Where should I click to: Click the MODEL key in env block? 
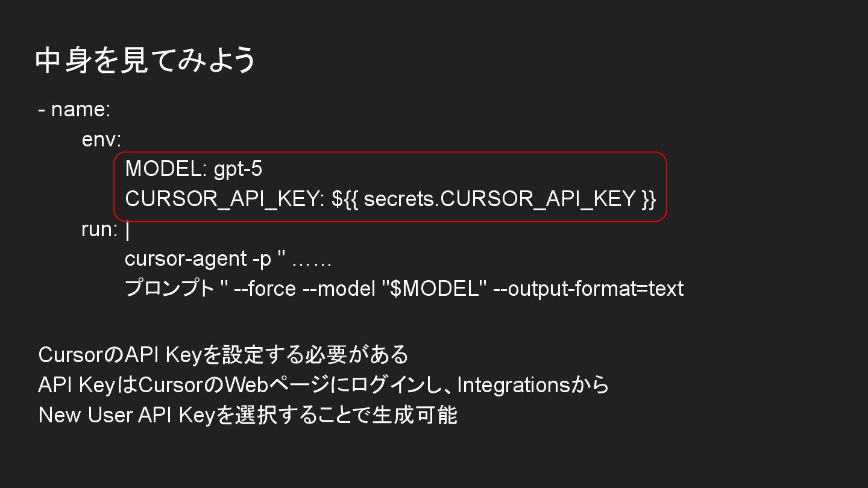point(163,169)
